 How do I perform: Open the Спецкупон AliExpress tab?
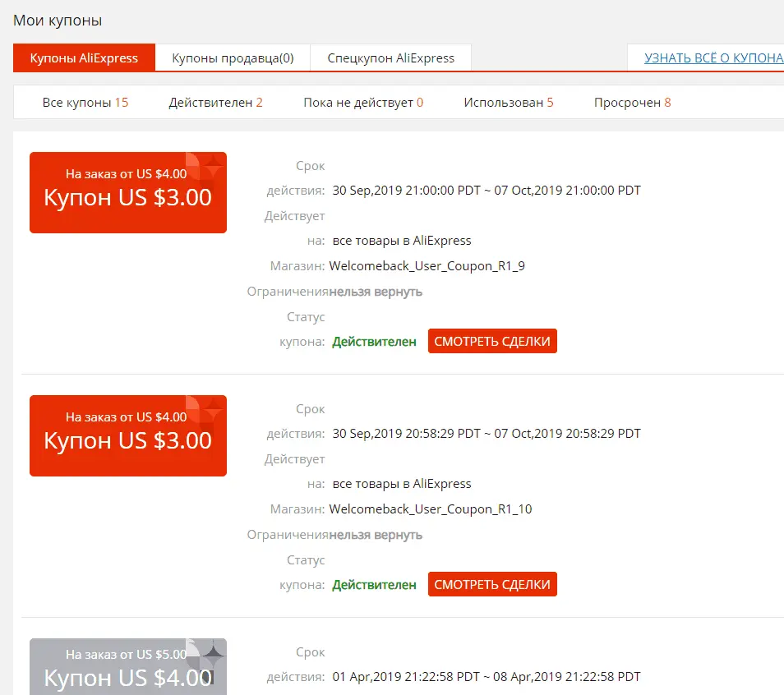pos(390,58)
